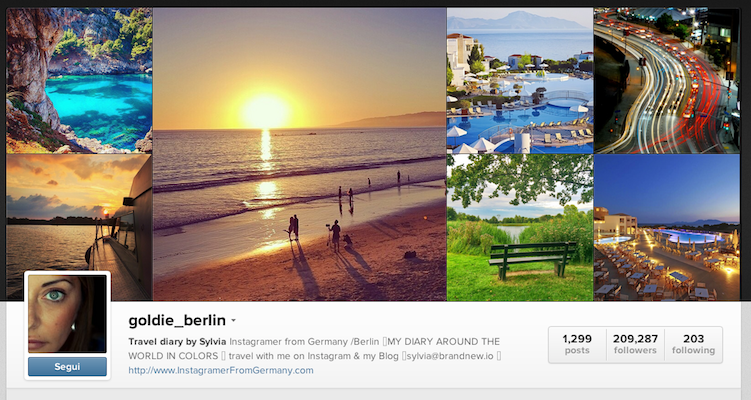Click the Travel diary by Sylvia bio text

coord(177,342)
